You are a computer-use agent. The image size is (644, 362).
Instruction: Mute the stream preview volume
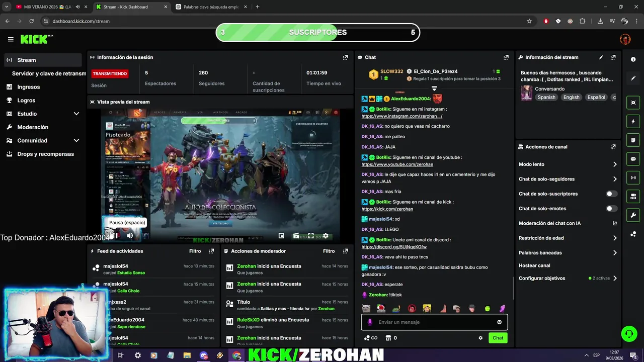(x=130, y=235)
